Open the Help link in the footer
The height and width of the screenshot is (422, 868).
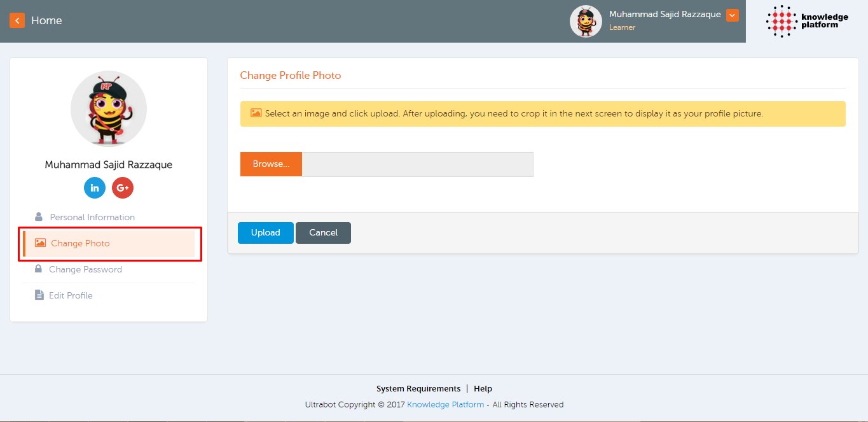(x=483, y=389)
